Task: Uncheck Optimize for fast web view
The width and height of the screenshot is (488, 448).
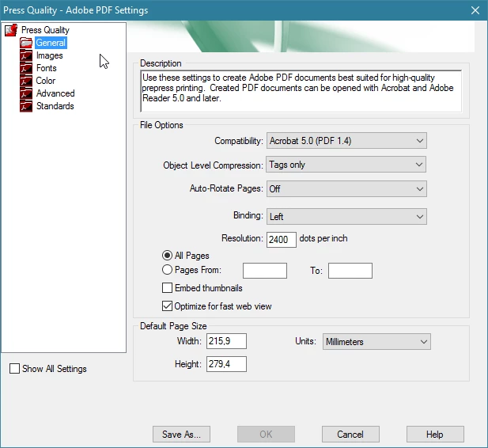Action: pos(167,306)
